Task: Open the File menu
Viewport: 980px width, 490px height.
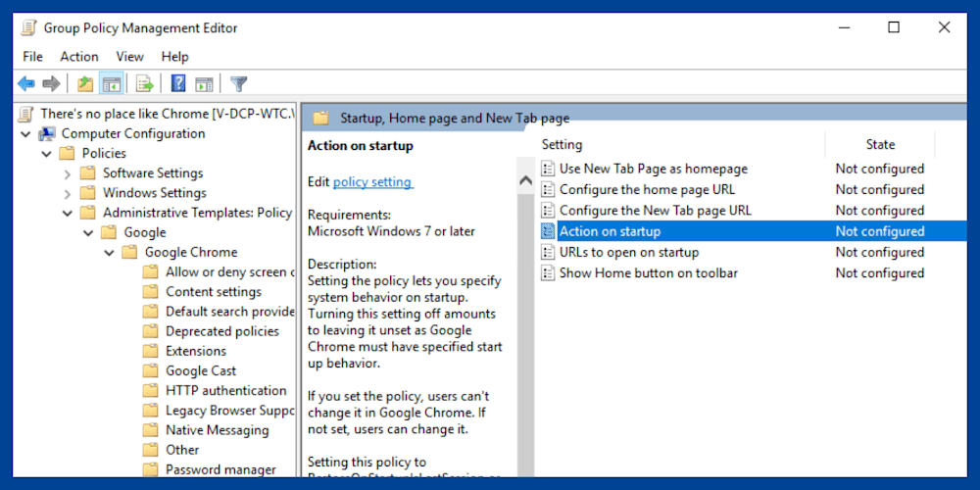Action: (x=32, y=57)
